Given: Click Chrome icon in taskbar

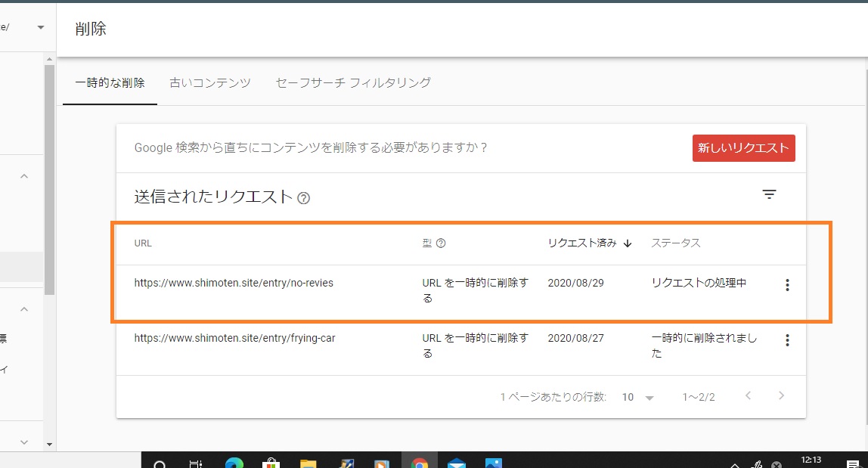Looking at the screenshot, I should tap(419, 463).
